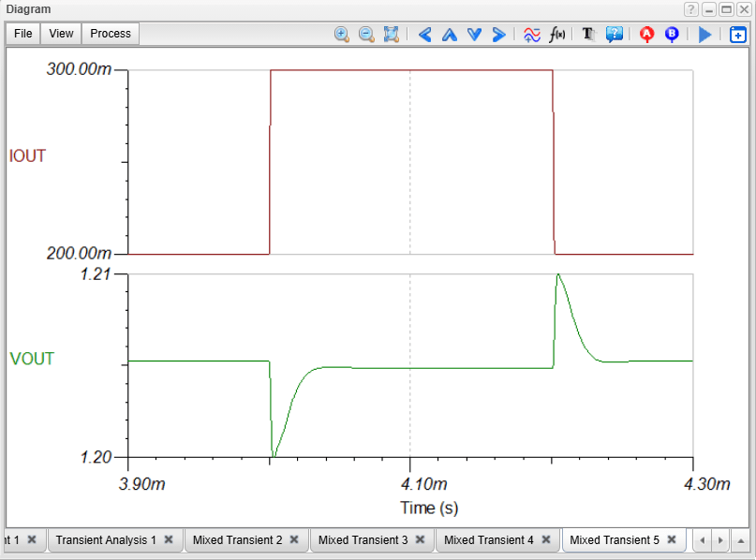Open the File menu
Screen dimensions: 756x560
click(23, 34)
